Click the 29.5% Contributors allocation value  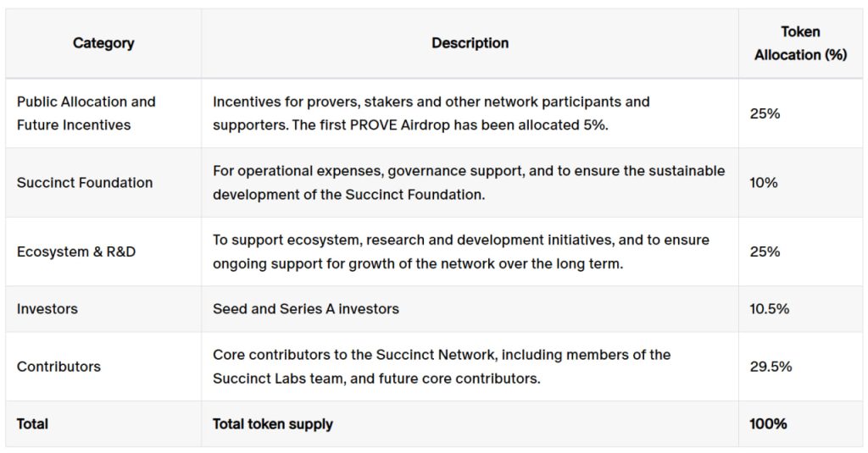point(771,366)
